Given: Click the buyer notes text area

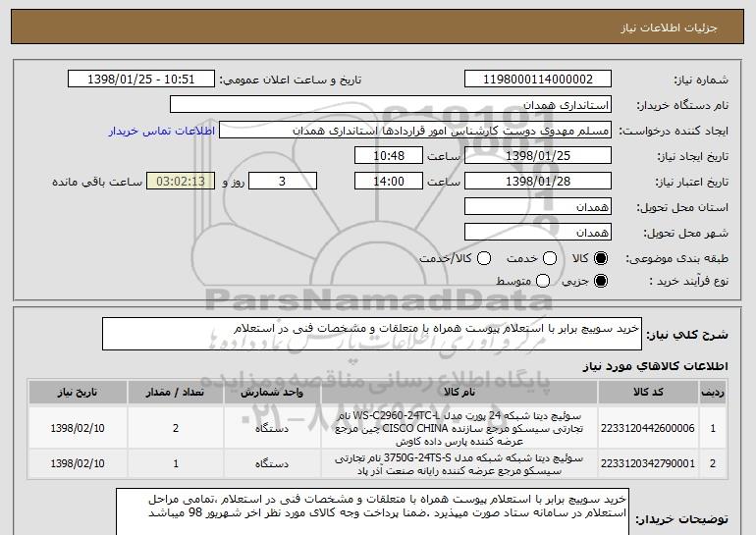Looking at the screenshot, I should click(x=372, y=511).
